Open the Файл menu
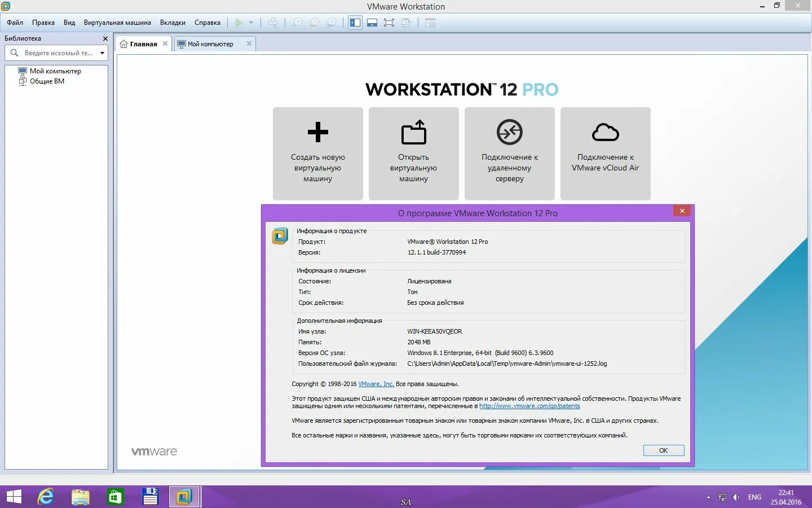The image size is (812, 508). coord(15,23)
